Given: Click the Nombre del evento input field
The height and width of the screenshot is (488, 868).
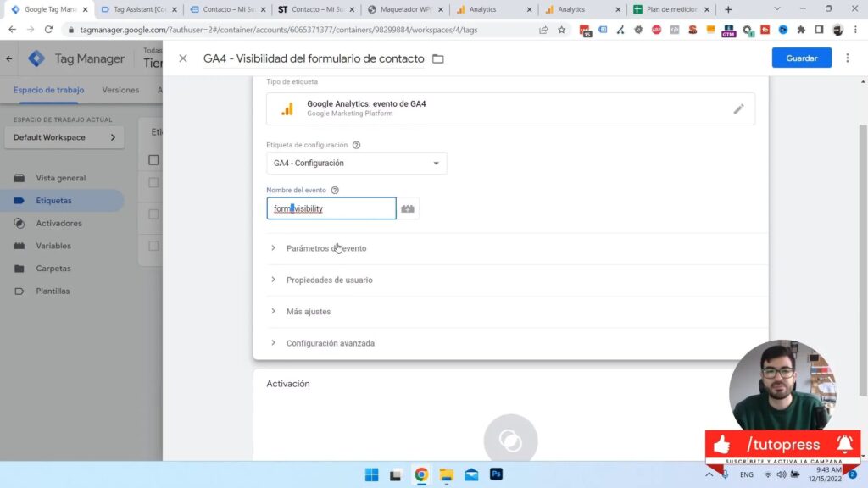Looking at the screenshot, I should [x=331, y=208].
